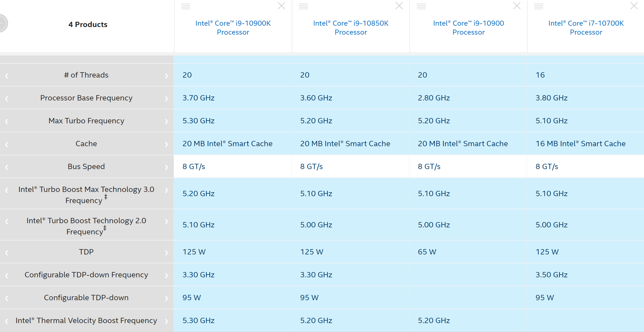Grab the drag handle icon above i9-10900
This screenshot has width=644, height=332.
pos(421,6)
